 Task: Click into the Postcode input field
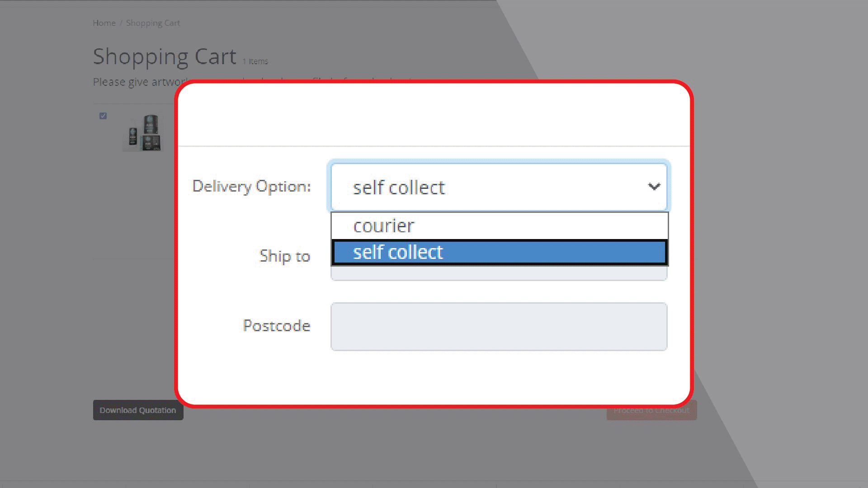pyautogui.click(x=499, y=327)
